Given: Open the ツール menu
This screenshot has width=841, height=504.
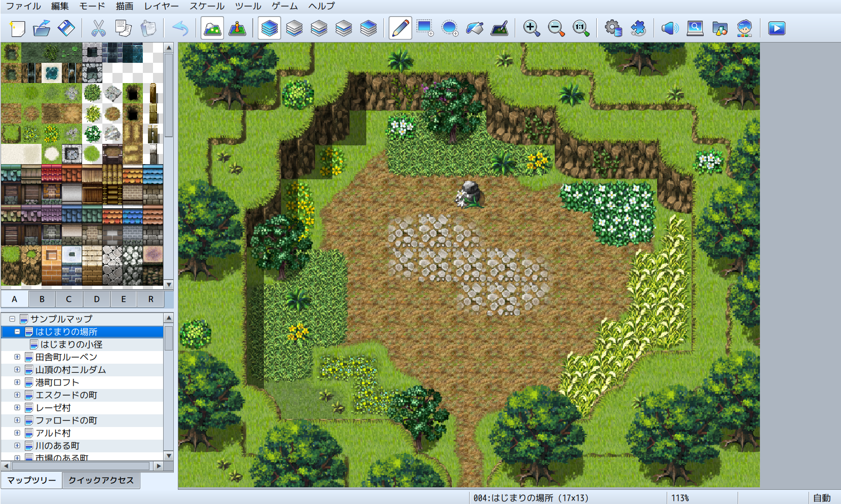Looking at the screenshot, I should (x=248, y=6).
